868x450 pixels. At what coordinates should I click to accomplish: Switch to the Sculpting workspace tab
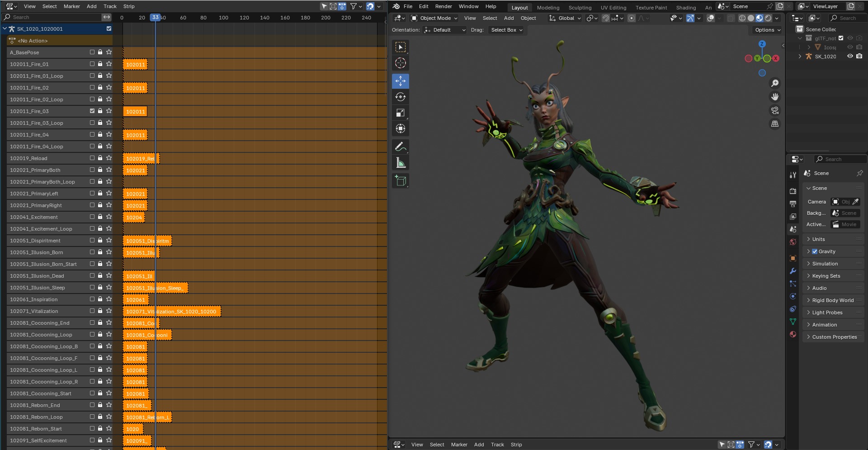[580, 8]
